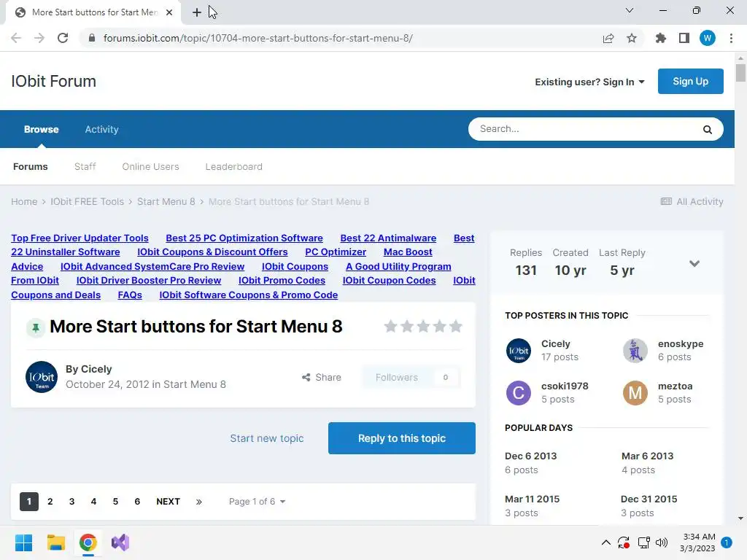This screenshot has width=747, height=560.
Task: Open the FAQs link
Action: (130, 295)
